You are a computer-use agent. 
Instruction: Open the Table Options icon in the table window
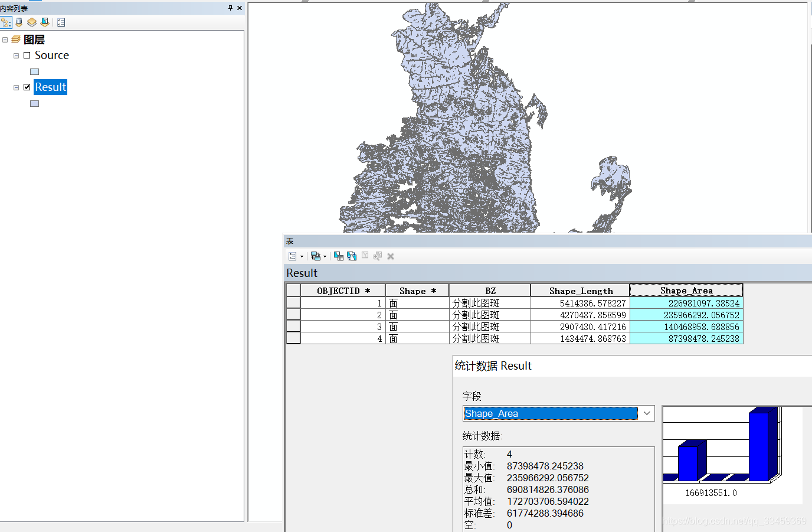click(x=292, y=256)
